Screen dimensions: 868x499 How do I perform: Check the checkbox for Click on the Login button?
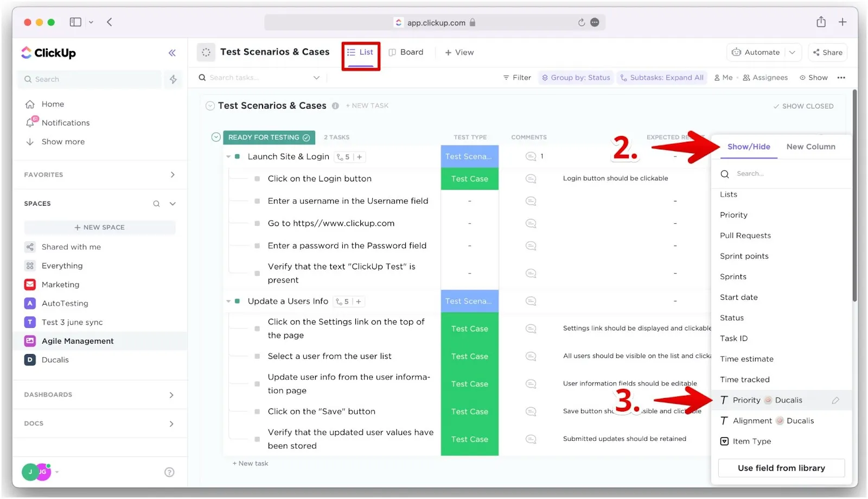pos(257,178)
